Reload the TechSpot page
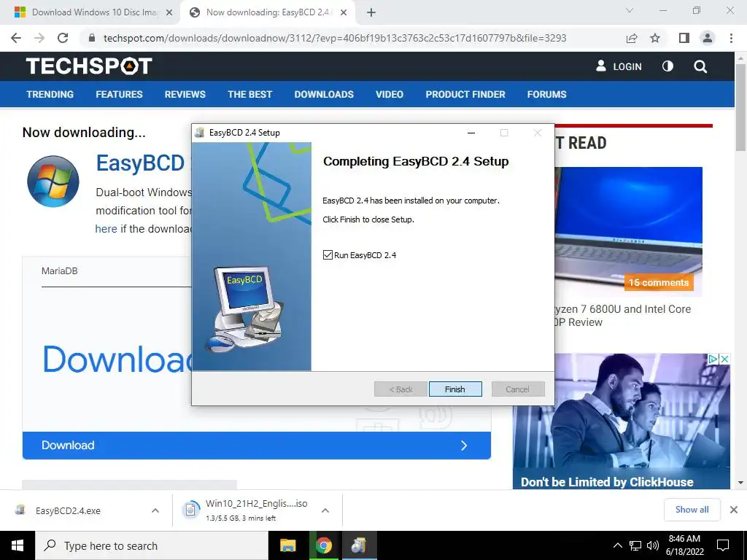Viewport: 747px width, 560px height. tap(63, 38)
